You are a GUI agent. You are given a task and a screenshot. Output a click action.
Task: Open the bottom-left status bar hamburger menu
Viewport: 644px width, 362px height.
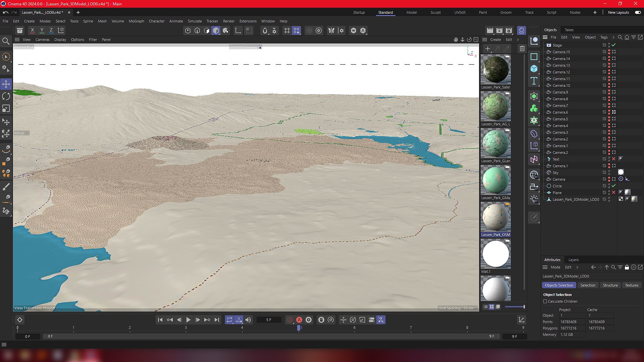[x=4, y=345]
